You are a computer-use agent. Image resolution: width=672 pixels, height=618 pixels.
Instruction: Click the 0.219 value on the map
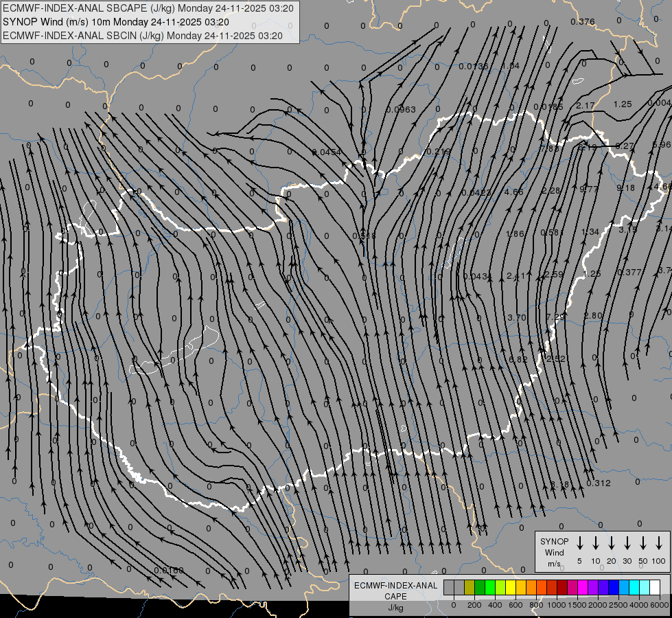click(x=439, y=152)
